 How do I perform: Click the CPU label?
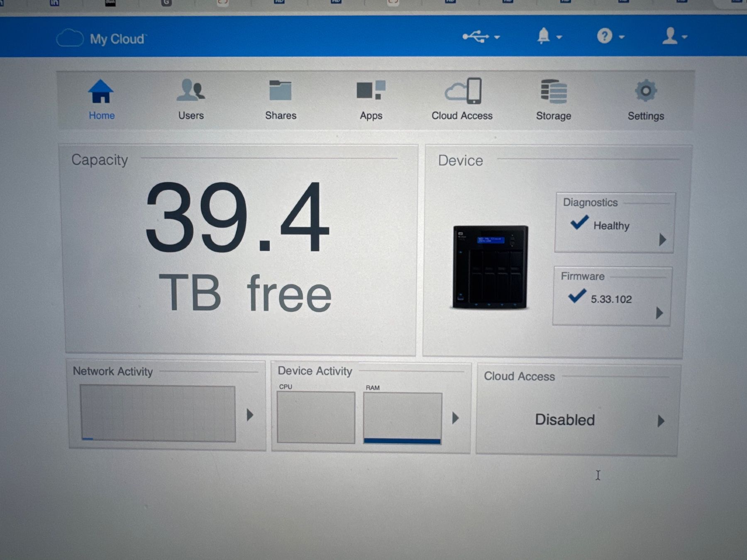click(x=286, y=387)
